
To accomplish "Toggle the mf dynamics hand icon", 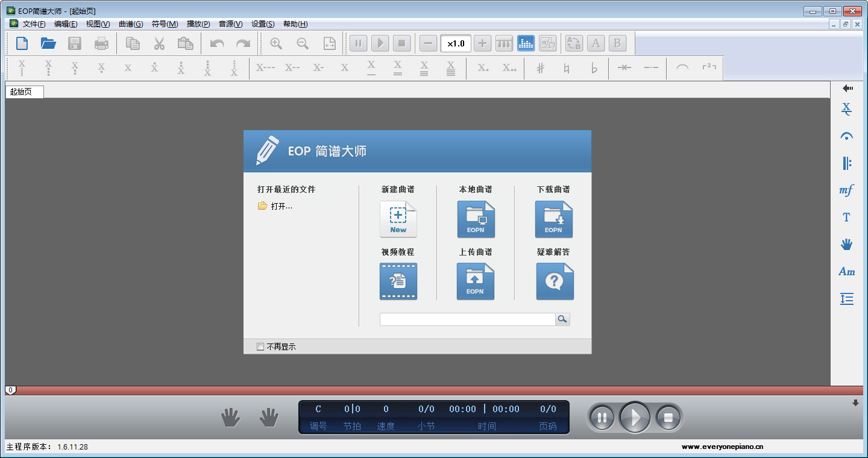I will point(547,43).
